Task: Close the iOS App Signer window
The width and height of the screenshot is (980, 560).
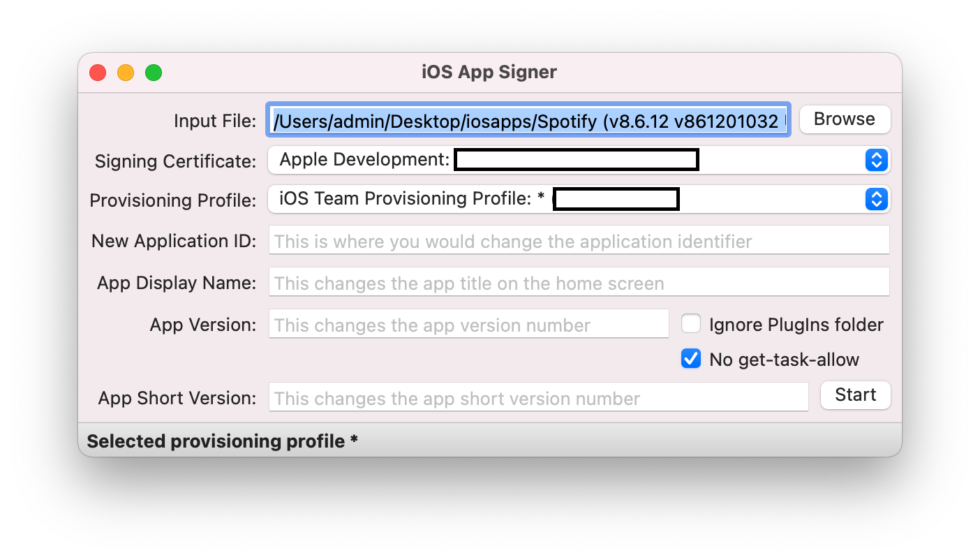Action: tap(98, 73)
